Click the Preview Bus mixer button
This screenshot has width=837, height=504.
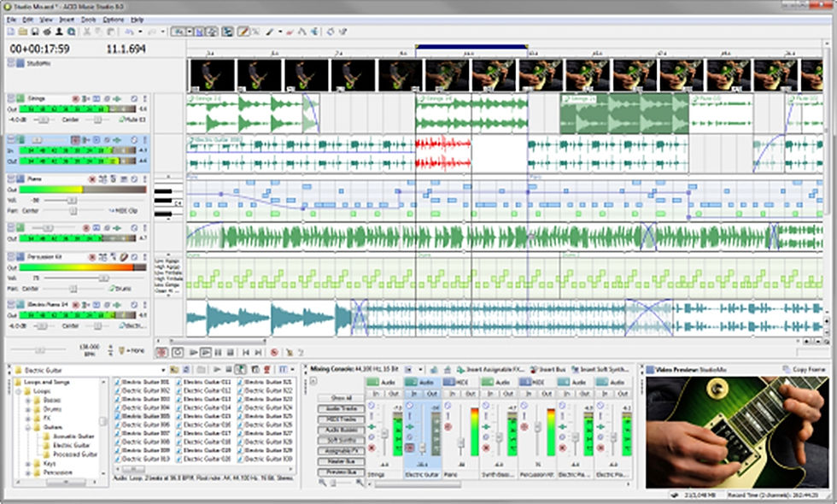coord(341,472)
